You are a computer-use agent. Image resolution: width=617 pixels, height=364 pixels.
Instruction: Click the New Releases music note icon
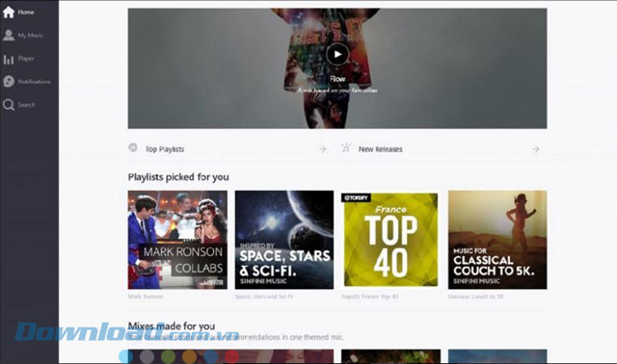(346, 147)
